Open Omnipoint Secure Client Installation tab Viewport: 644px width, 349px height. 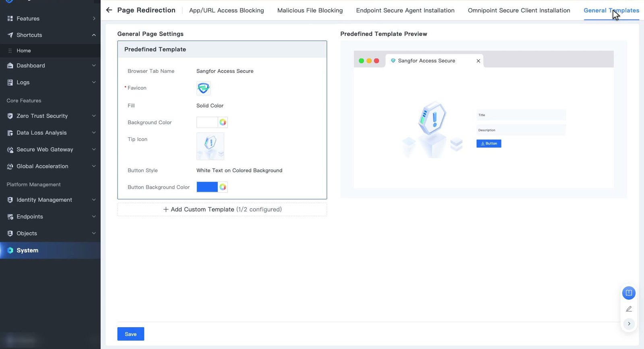pyautogui.click(x=519, y=10)
